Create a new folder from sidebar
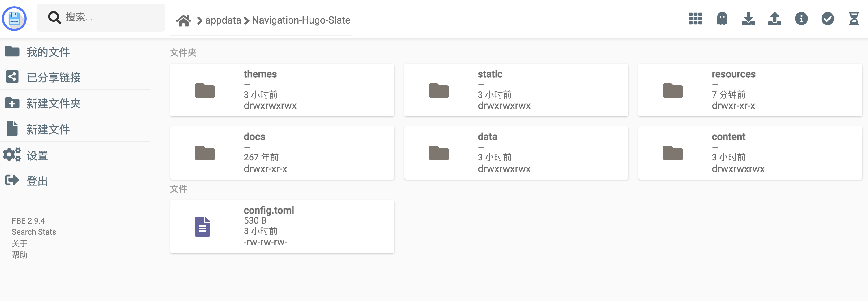The width and height of the screenshot is (868, 301). 53,103
